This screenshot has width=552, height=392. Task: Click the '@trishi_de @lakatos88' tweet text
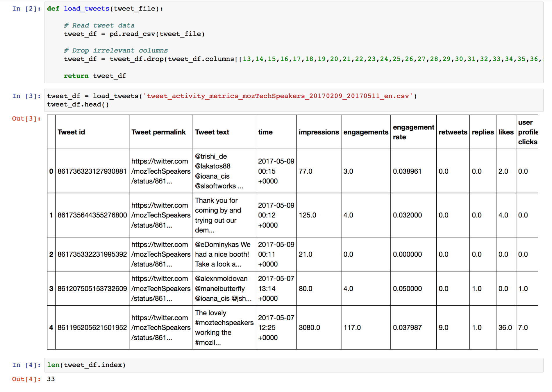tap(219, 171)
